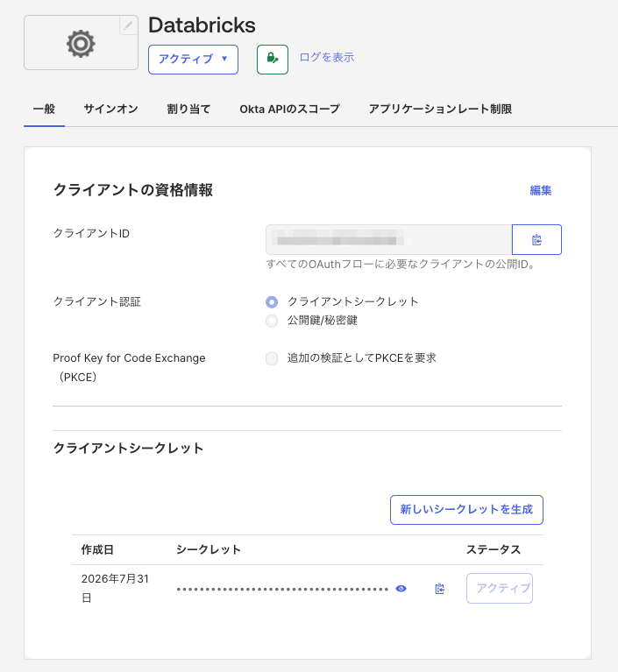Click the 編集 link for client credentials

pyautogui.click(x=540, y=190)
